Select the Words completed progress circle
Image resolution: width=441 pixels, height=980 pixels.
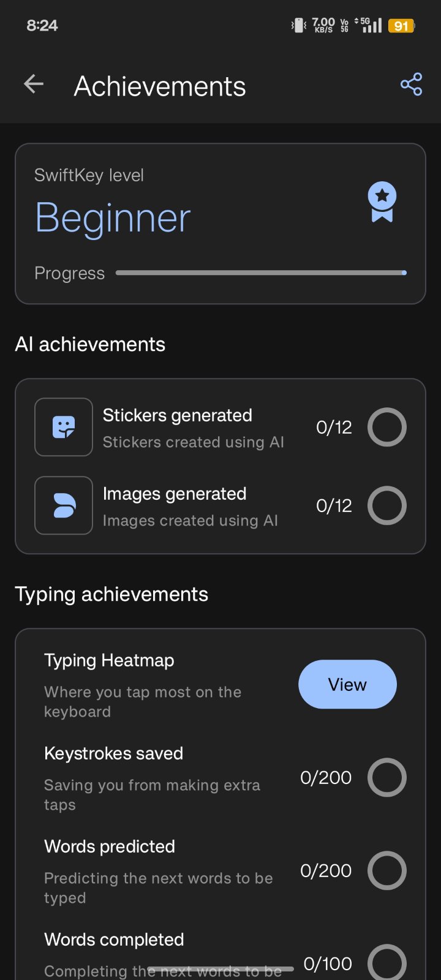coord(386,963)
